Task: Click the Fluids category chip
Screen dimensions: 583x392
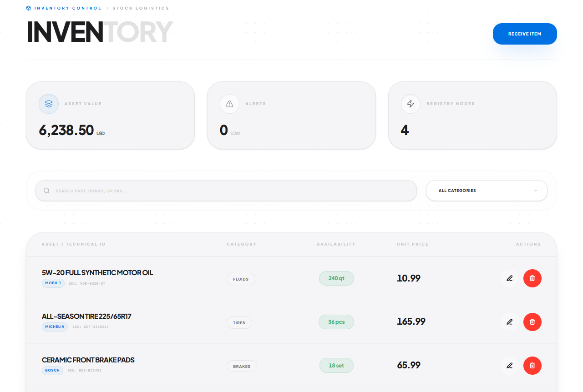Action: 241,279
